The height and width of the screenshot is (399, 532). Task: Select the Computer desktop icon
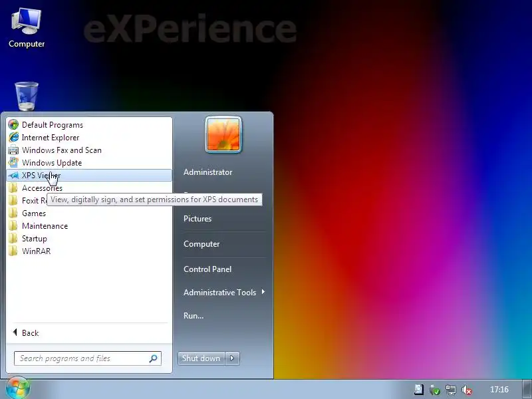27,28
